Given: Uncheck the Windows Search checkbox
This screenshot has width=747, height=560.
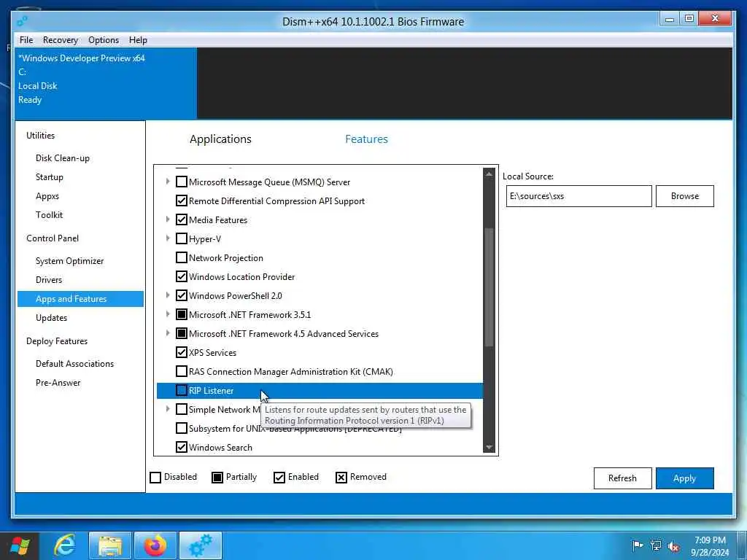Looking at the screenshot, I should pyautogui.click(x=181, y=447).
